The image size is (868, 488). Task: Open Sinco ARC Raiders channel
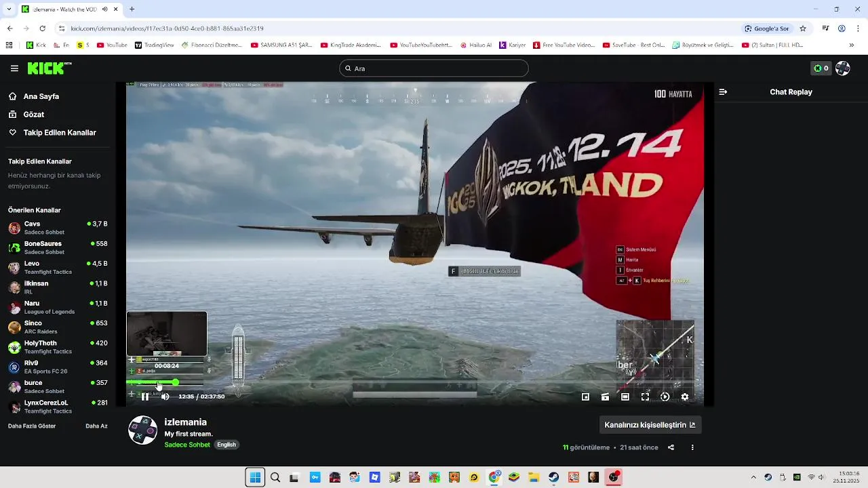[58, 327]
